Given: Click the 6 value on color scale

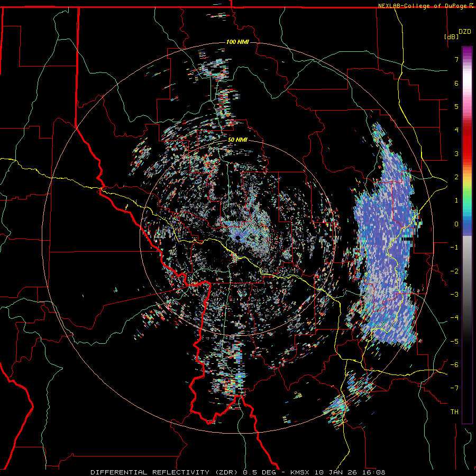Looking at the screenshot, I should pyautogui.click(x=456, y=83).
